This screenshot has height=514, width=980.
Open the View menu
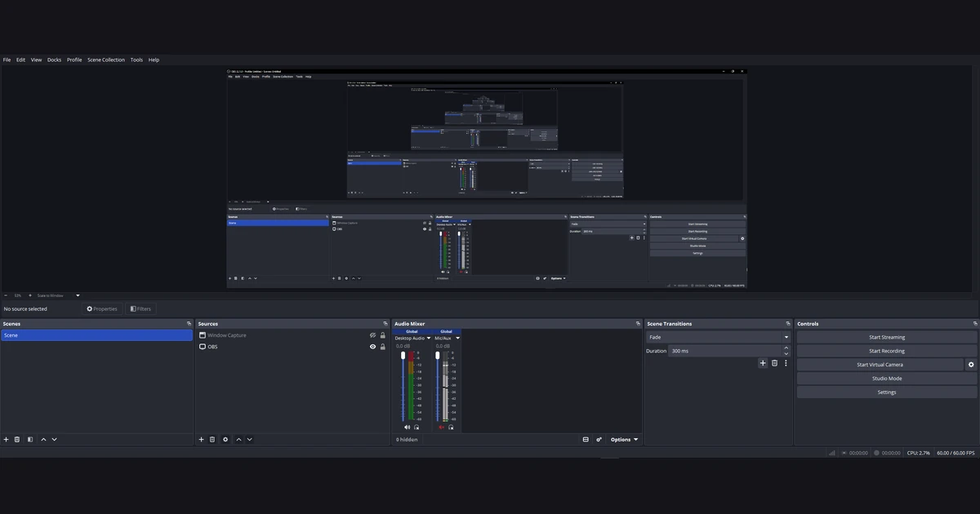click(x=36, y=60)
